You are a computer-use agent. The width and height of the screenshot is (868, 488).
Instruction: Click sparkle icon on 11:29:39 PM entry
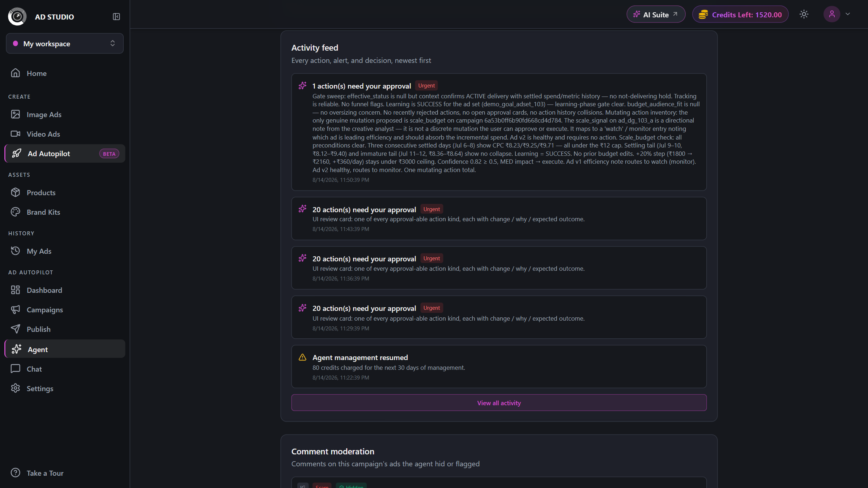302,308
